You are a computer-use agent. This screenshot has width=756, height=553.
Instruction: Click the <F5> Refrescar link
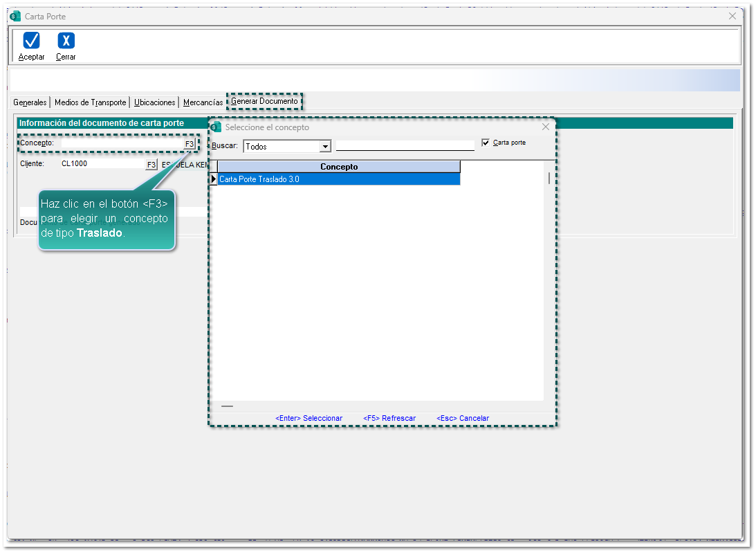click(389, 418)
